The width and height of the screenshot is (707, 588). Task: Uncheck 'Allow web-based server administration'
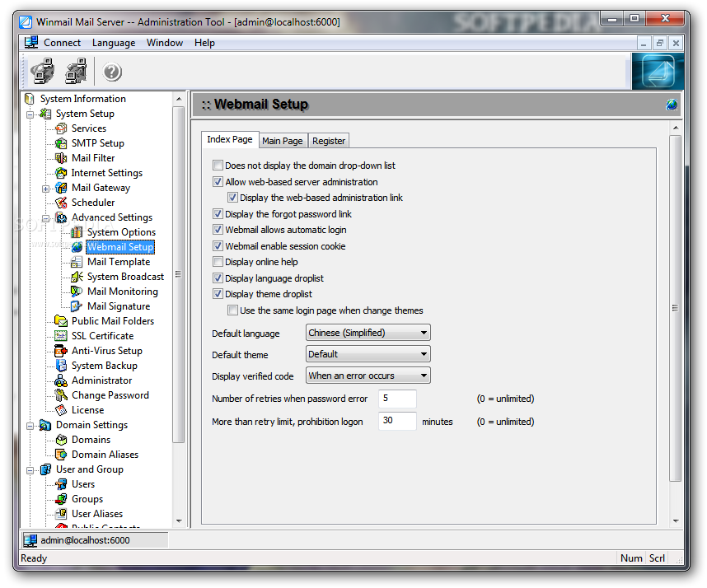tap(218, 181)
